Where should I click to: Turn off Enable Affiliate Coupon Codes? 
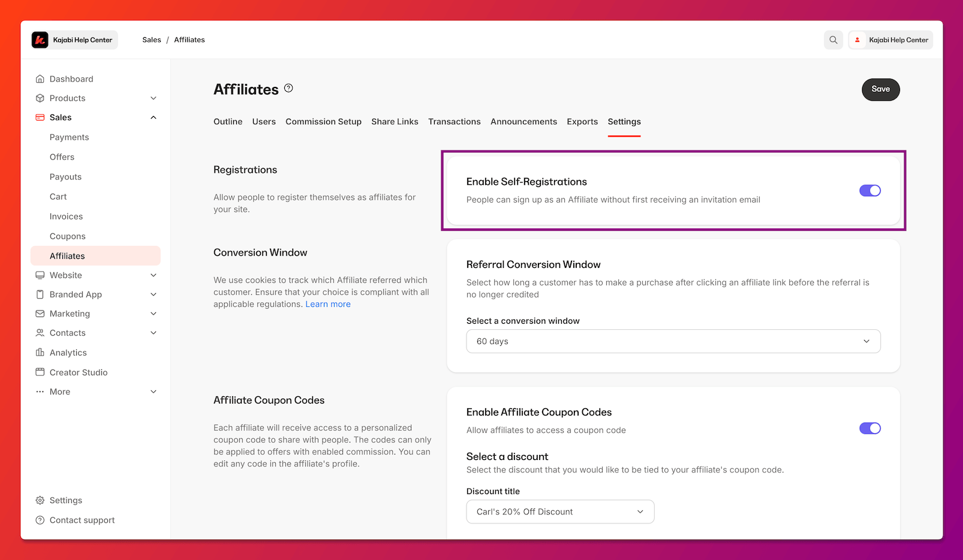click(x=869, y=428)
